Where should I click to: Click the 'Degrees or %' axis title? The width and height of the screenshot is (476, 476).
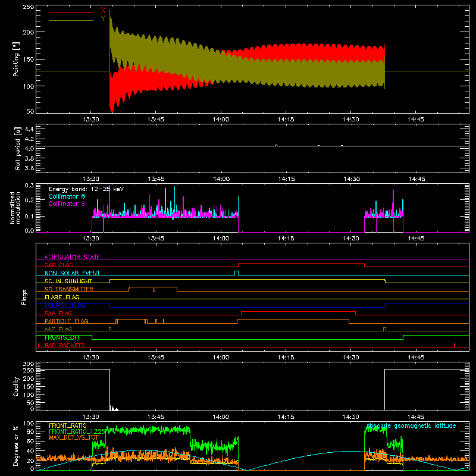pos(16,446)
